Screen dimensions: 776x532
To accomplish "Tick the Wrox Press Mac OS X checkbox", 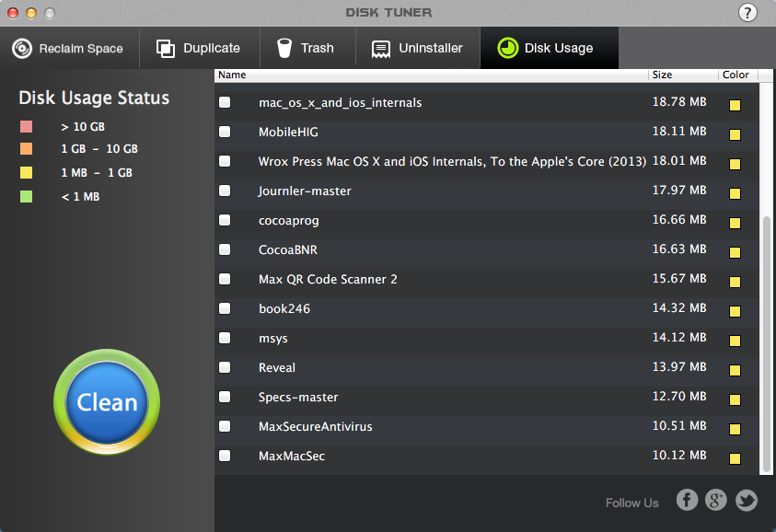I will [225, 161].
